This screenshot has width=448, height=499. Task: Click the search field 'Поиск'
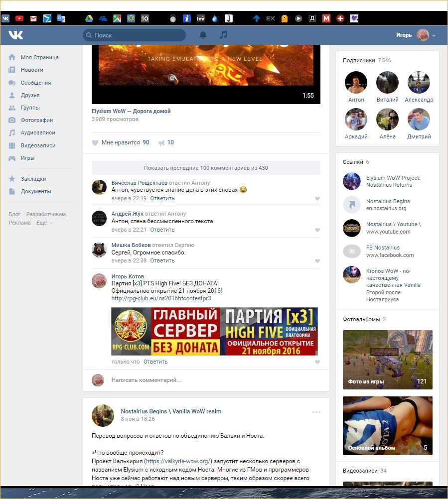point(134,35)
